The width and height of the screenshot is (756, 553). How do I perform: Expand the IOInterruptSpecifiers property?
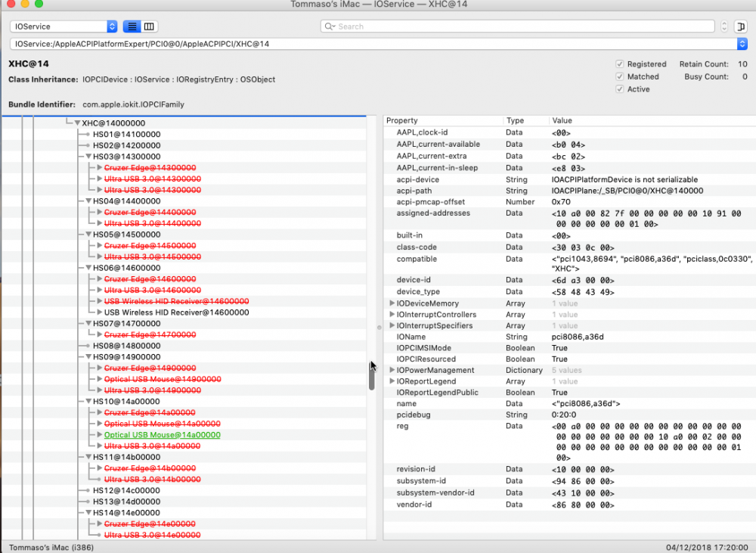click(392, 325)
